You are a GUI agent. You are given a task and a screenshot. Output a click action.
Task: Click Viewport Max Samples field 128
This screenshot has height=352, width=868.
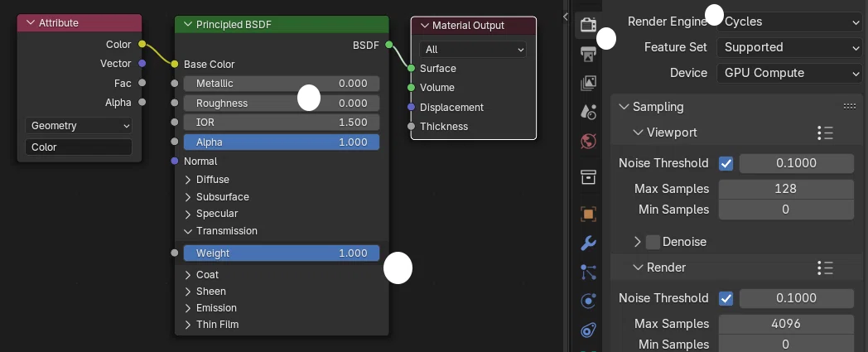point(786,189)
